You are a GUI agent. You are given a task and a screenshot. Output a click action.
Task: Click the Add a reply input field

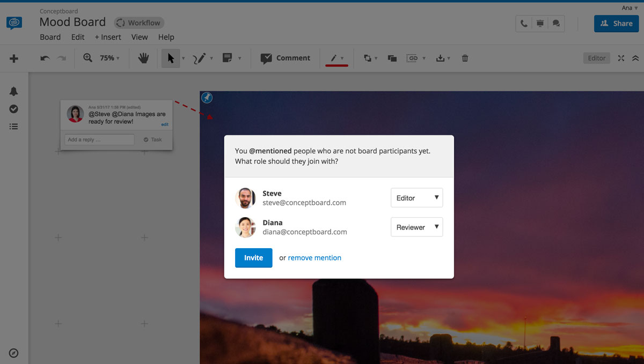click(100, 140)
